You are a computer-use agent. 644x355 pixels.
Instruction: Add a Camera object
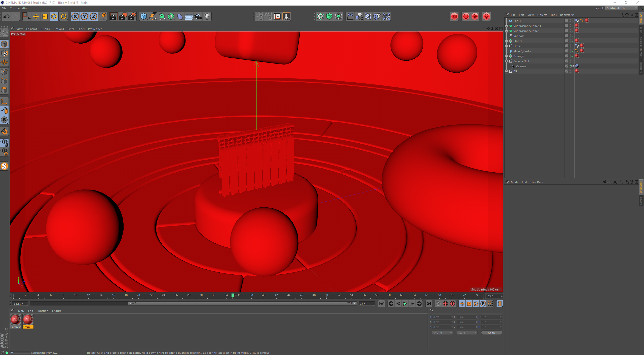pos(198,17)
